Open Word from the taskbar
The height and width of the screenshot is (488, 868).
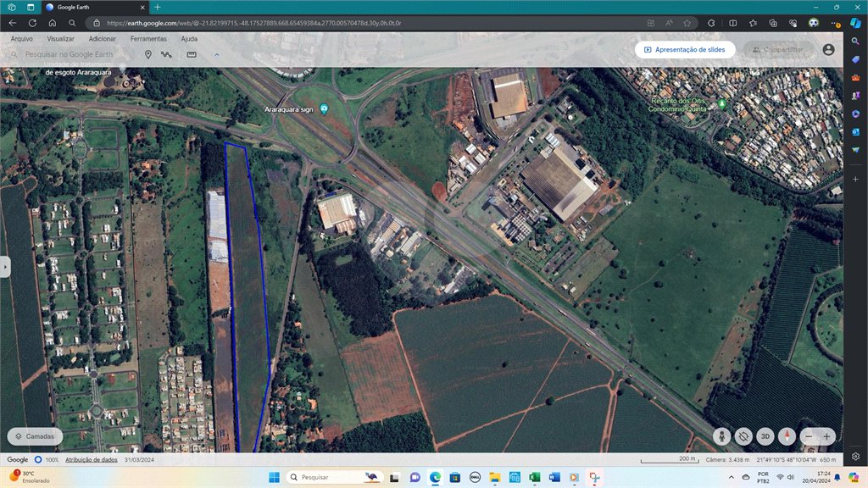tap(554, 477)
